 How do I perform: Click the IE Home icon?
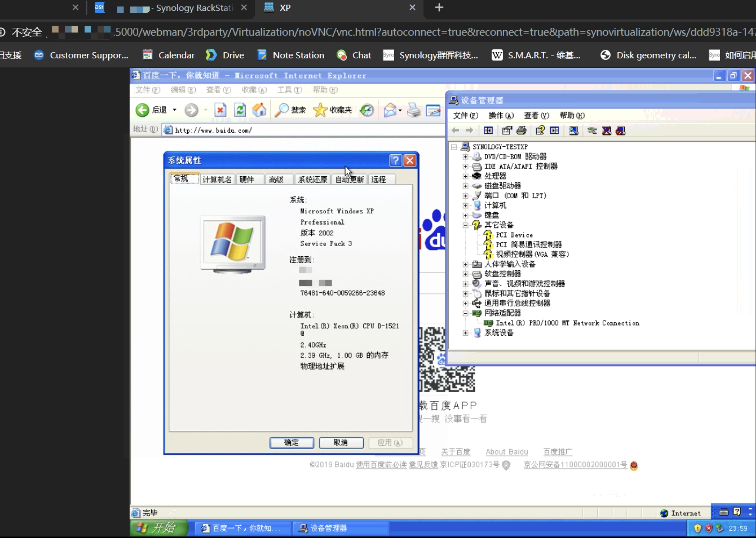coord(259,110)
